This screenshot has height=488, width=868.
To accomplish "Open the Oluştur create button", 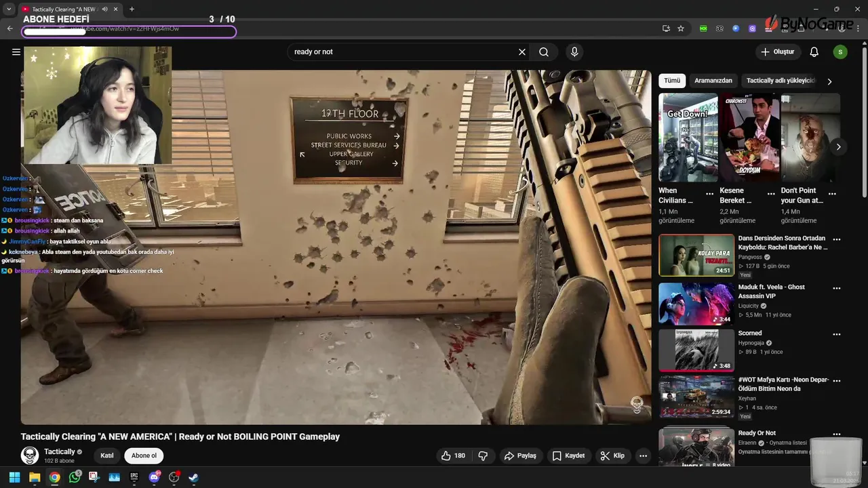I will [778, 52].
